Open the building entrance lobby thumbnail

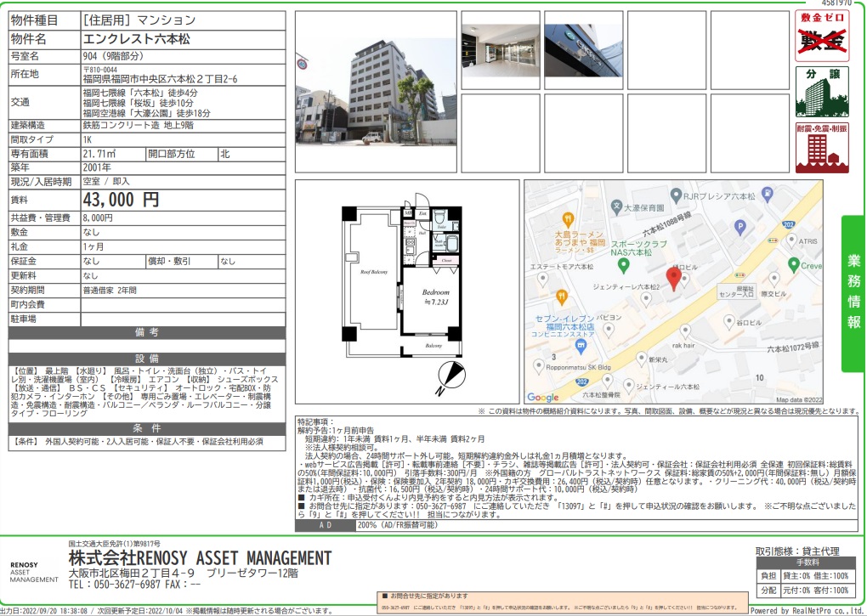click(x=501, y=51)
